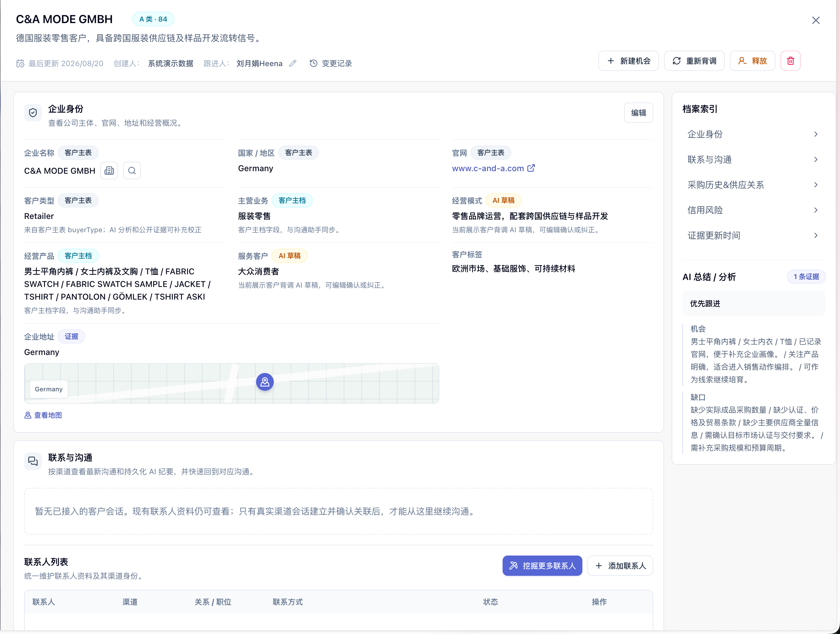Click the shield icon of 企业身份 section

pyautogui.click(x=33, y=113)
